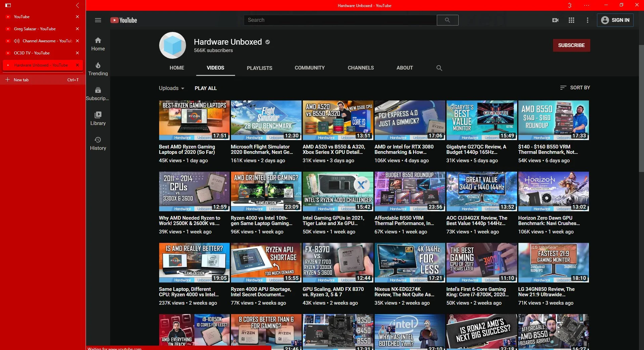
Task: Close the OC3D TV browser tab
Action: pyautogui.click(x=77, y=53)
